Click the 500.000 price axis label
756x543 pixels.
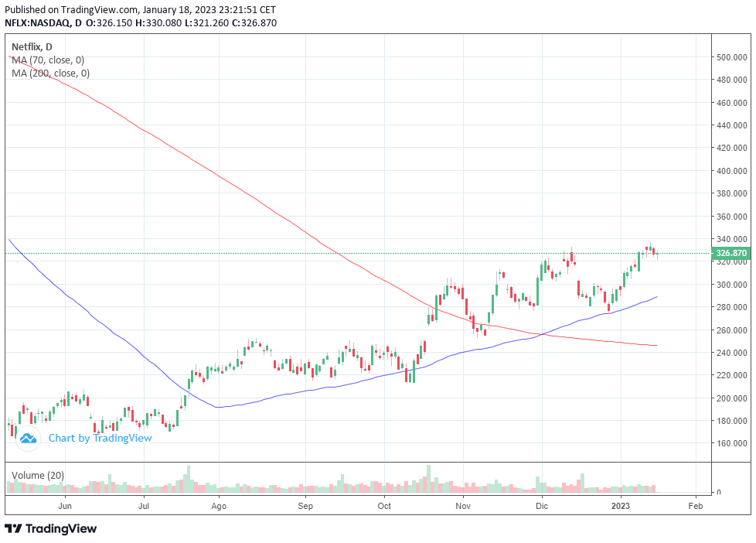click(732, 57)
